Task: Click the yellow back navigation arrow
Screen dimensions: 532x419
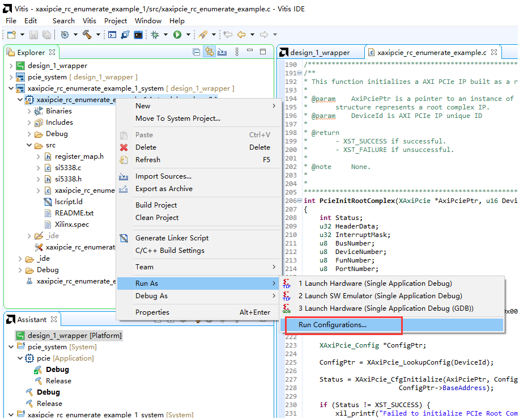Action: (241, 35)
